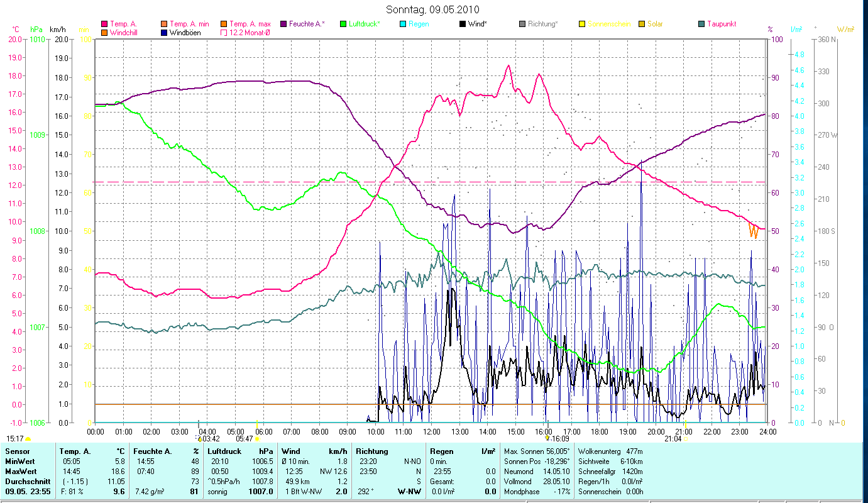Click the green Luftdruck* legend swatch
The width and height of the screenshot is (868, 503).
[343, 24]
